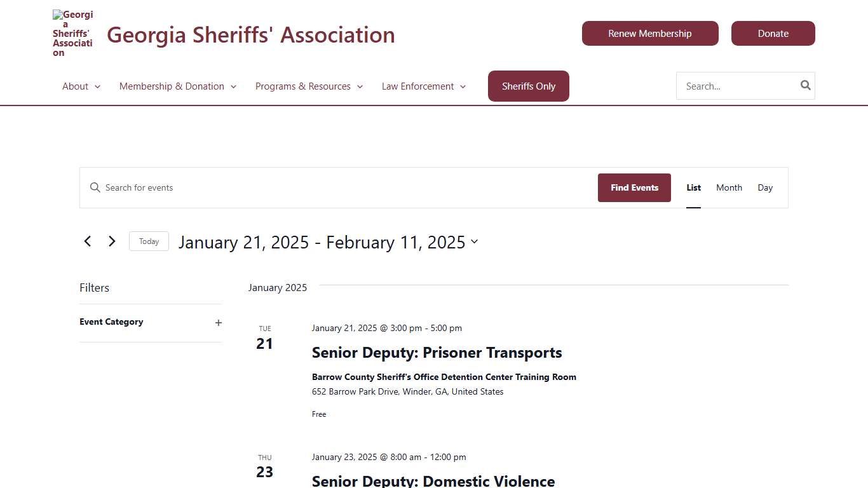Select the List view tab
868x488 pixels.
(x=693, y=187)
